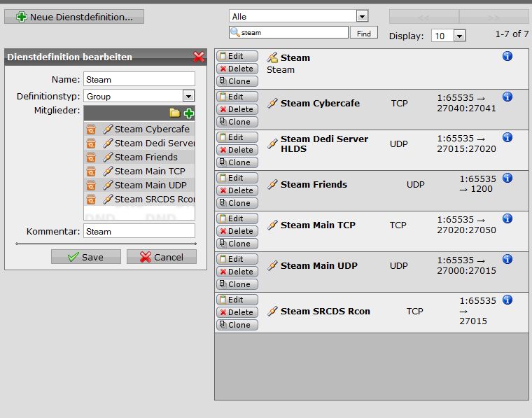Open the Display count dropdown
Screen dimensions: 532x418
click(459, 36)
